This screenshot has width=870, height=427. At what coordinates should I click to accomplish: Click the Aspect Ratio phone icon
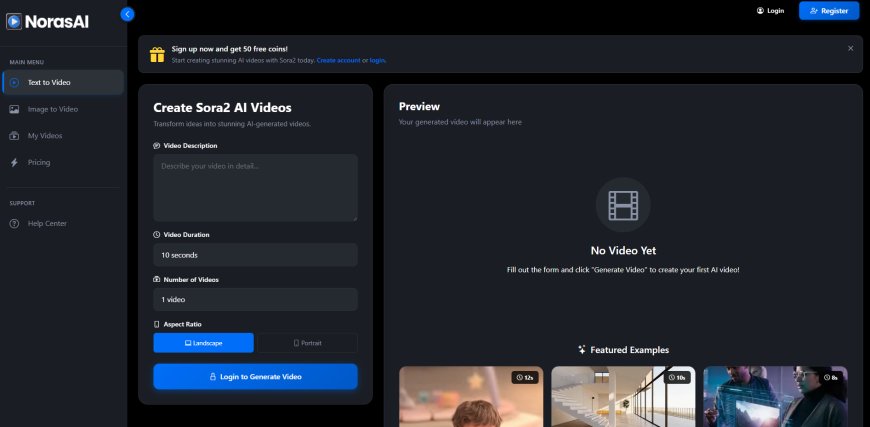(x=156, y=324)
